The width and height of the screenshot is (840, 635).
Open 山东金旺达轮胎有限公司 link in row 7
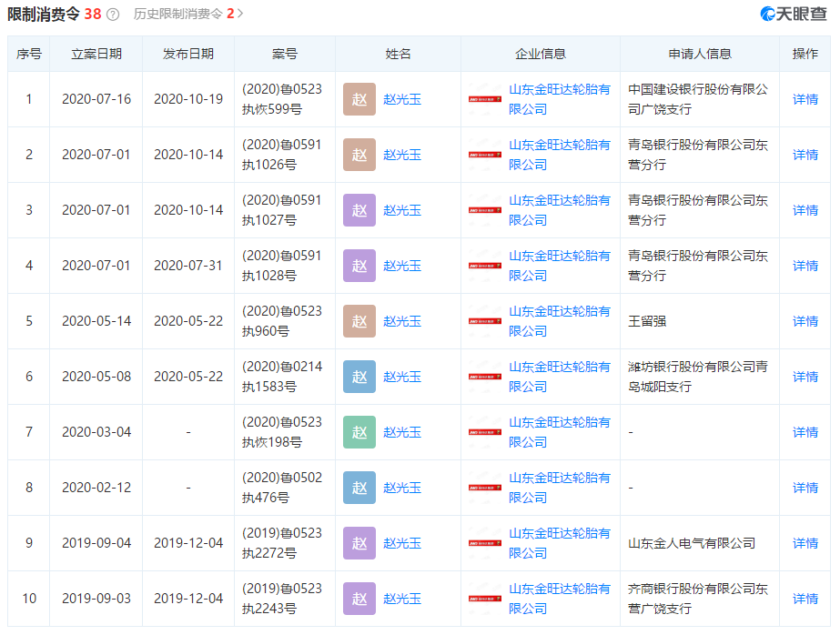coord(560,432)
